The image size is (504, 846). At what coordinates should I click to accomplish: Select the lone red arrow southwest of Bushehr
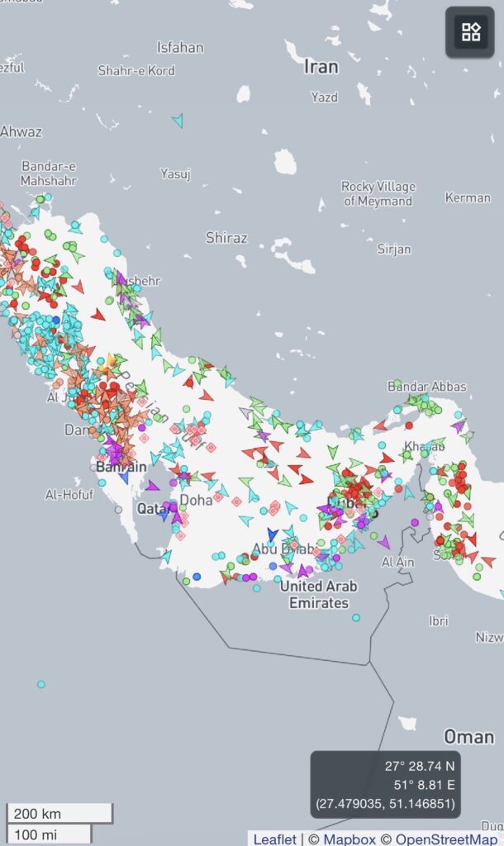click(x=98, y=315)
